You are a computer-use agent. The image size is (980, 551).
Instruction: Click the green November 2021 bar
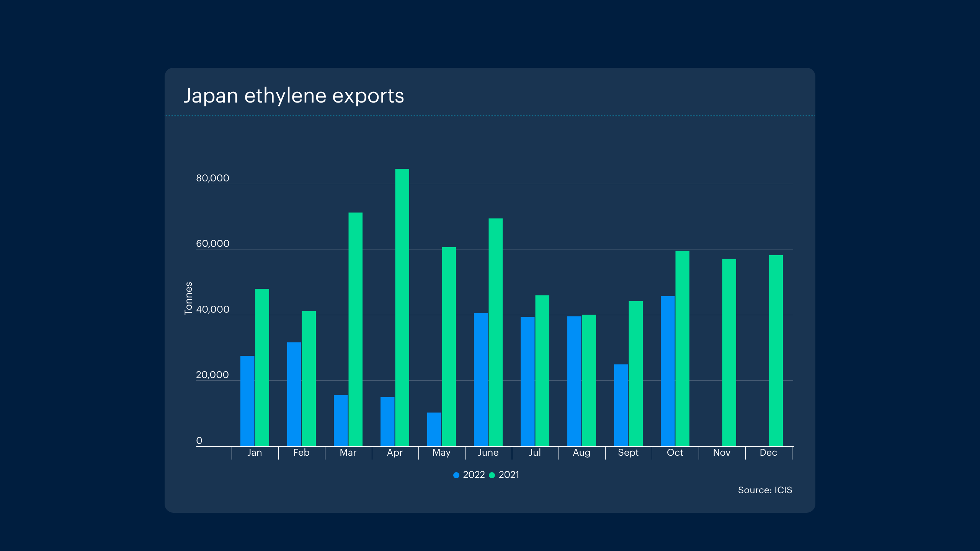click(729, 352)
